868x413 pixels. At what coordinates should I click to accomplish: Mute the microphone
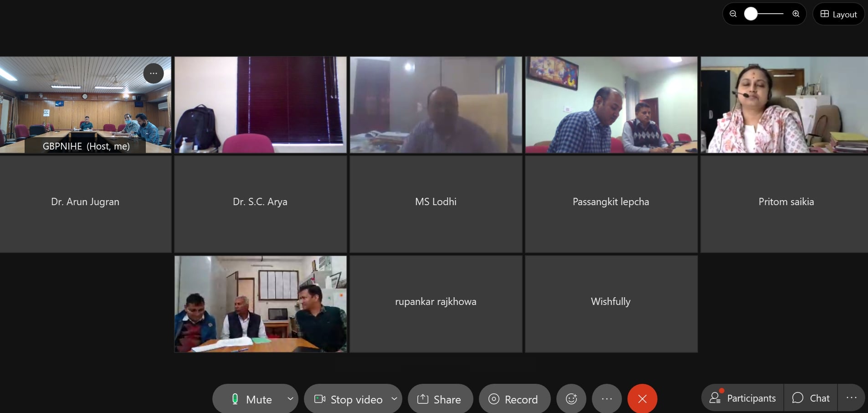tap(249, 399)
